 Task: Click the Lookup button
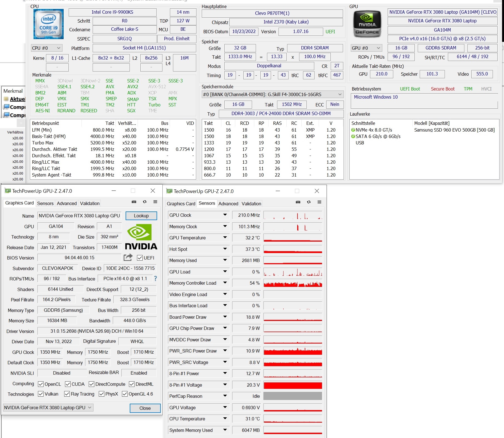point(141,216)
